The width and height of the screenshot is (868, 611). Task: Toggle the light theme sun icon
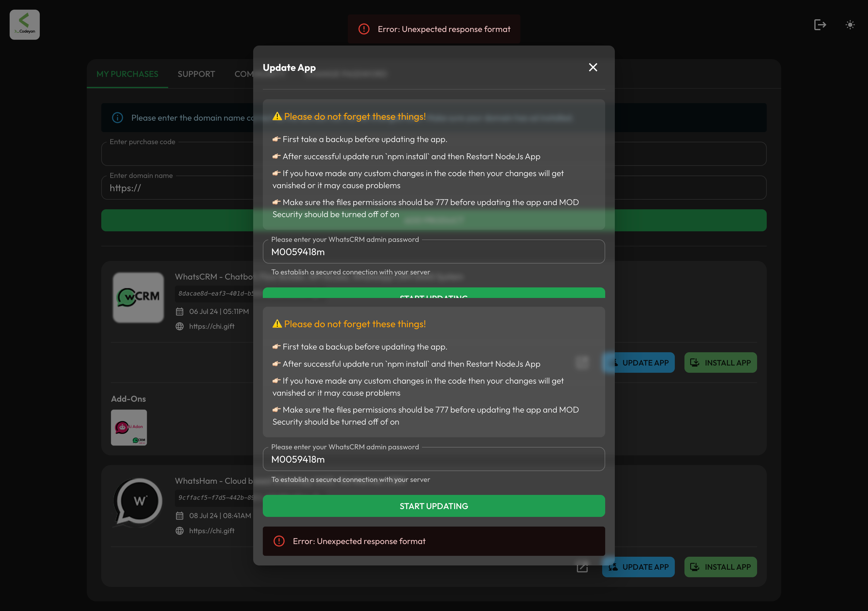tap(850, 25)
